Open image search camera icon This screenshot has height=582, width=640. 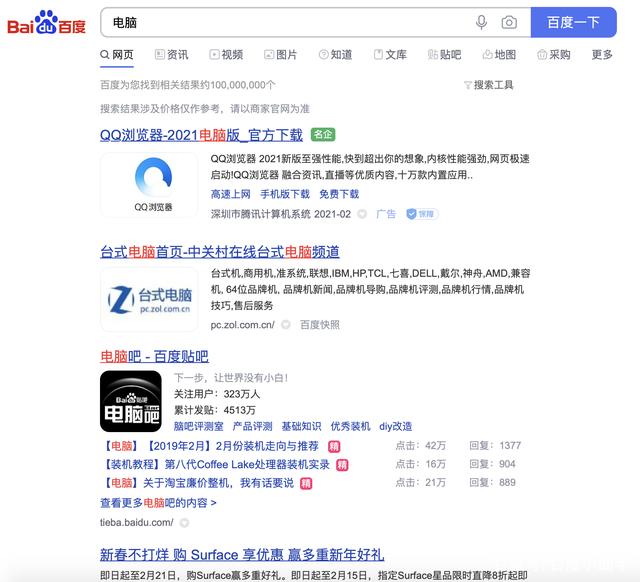coord(509,22)
